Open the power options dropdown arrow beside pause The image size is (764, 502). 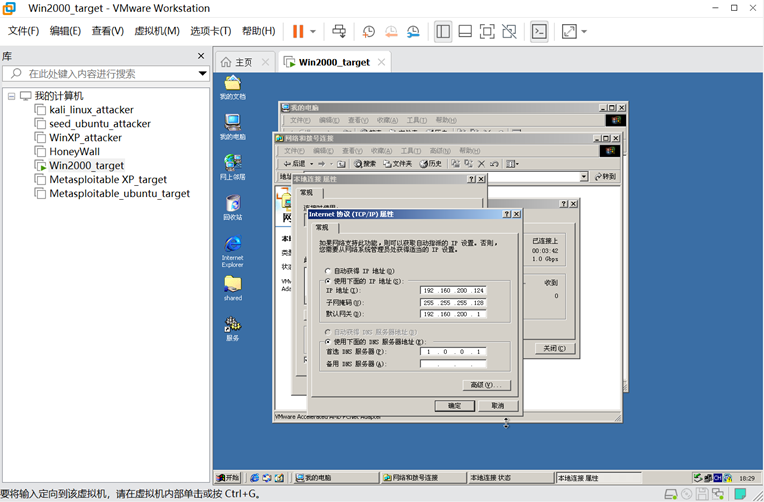[313, 32]
